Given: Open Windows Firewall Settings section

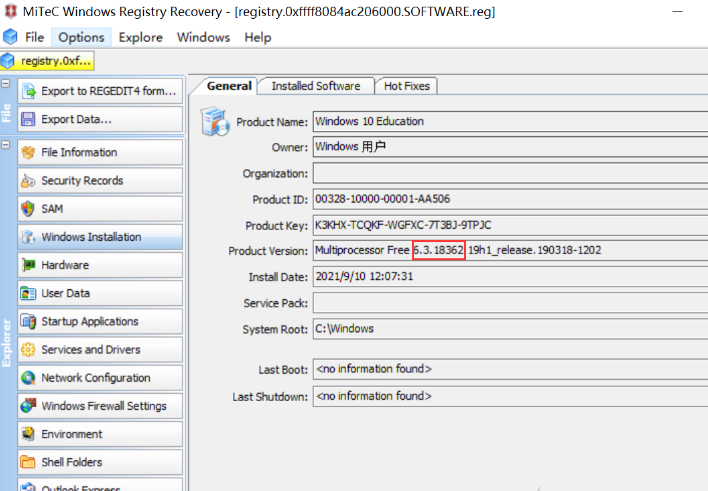Looking at the screenshot, I should [100, 406].
